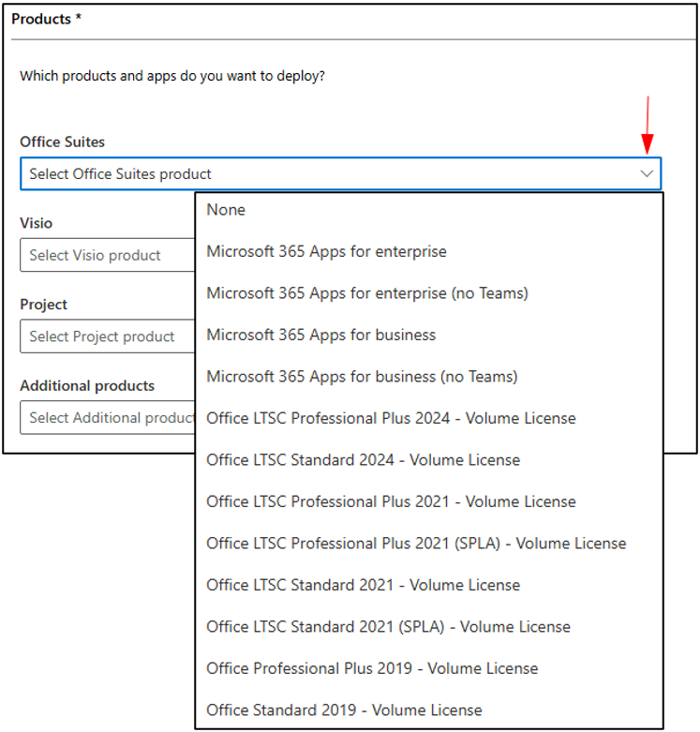Open the Select Visio product dropdown
The height and width of the screenshot is (732, 700).
pyautogui.click(x=108, y=255)
